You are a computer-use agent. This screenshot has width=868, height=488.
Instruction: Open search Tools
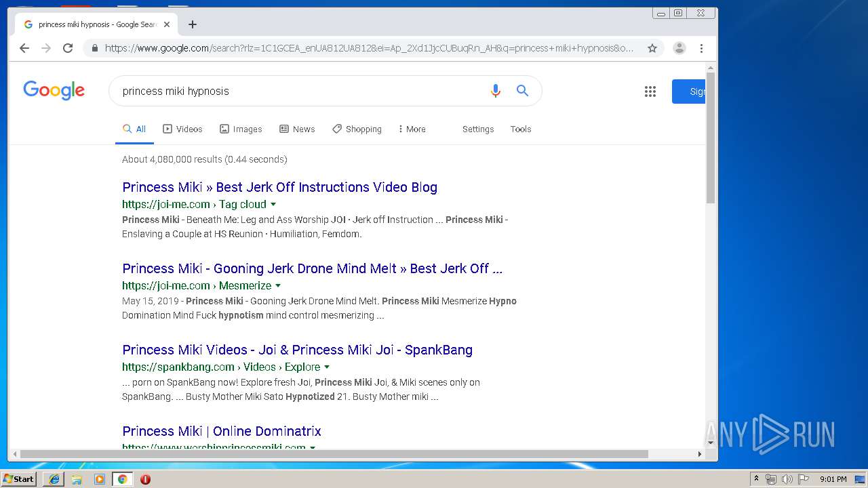pos(521,129)
